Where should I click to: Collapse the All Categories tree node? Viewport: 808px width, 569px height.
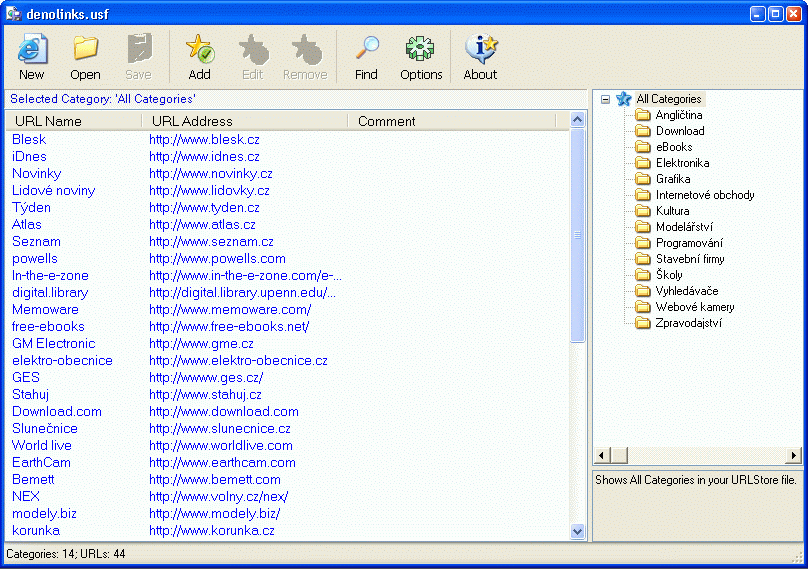[x=605, y=99]
